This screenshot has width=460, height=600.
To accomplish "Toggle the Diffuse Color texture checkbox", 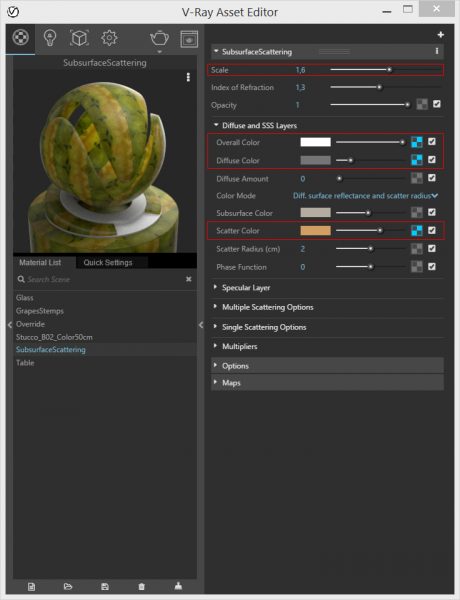I will [432, 160].
